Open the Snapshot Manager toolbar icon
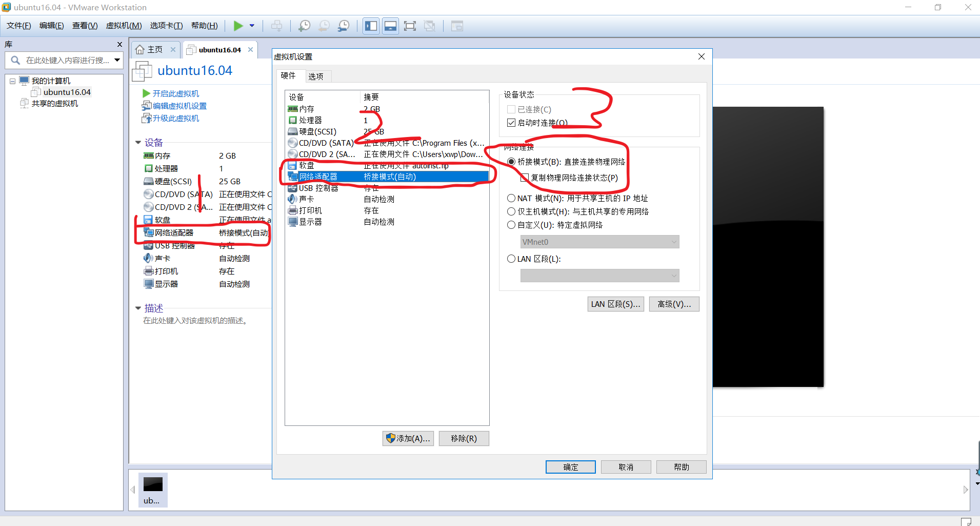This screenshot has height=526, width=980. click(344, 26)
